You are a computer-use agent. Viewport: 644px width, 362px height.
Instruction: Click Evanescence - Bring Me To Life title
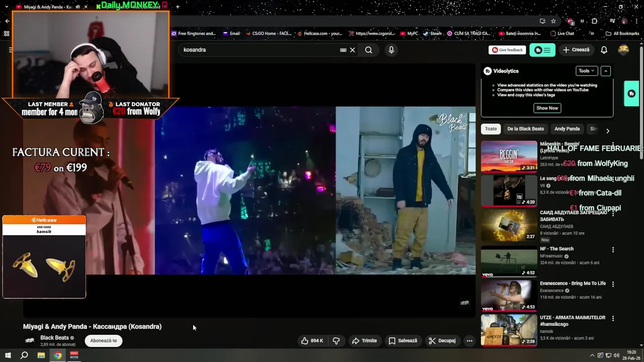[x=573, y=283]
